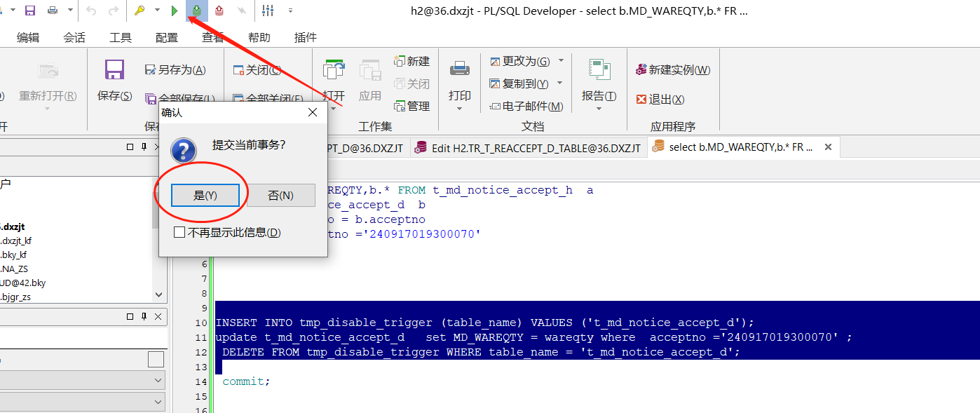Viewport: 980px width, 413px height.
Task: Expand the 复制到(Y) dropdown arrow
Action: click(x=559, y=83)
